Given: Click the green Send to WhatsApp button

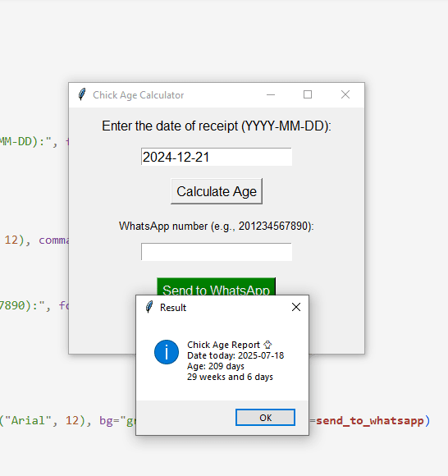Looking at the screenshot, I should pyautogui.click(x=217, y=286).
